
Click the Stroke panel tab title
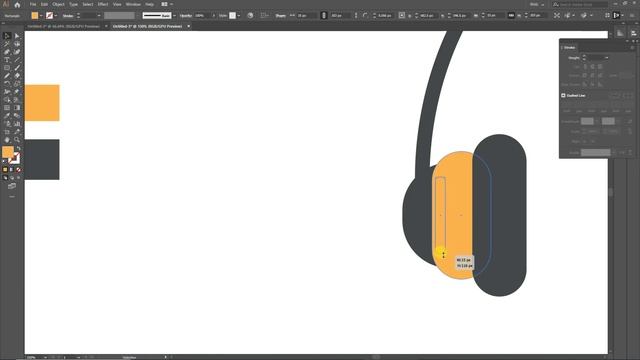569,48
